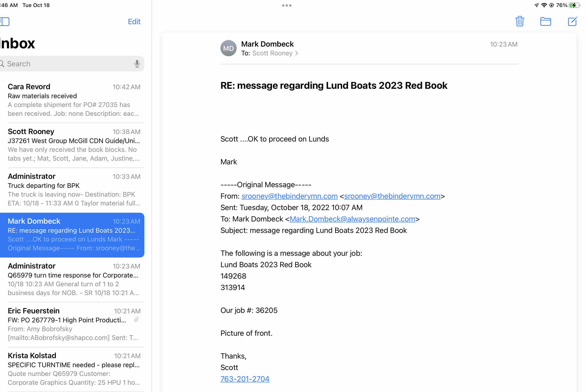Screen dimensions: 587x392
Task: Tap the paperclip on Eric Feuerstein's email
Action: click(136, 319)
